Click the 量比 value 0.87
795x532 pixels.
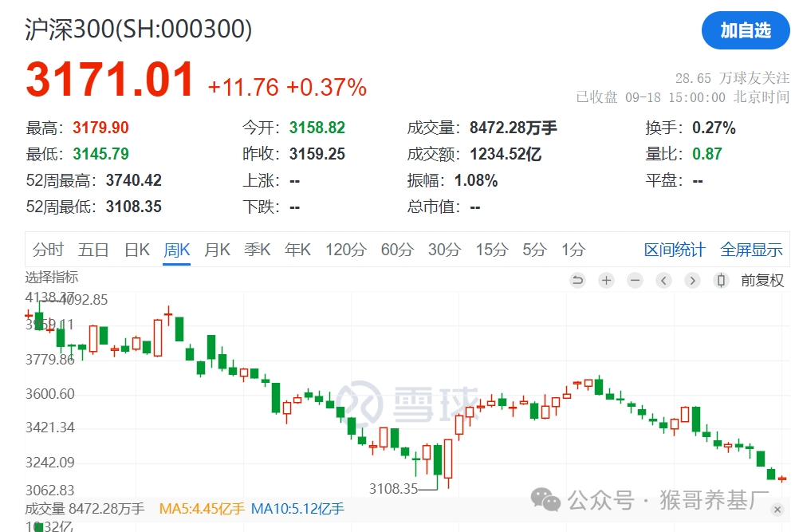coord(706,154)
